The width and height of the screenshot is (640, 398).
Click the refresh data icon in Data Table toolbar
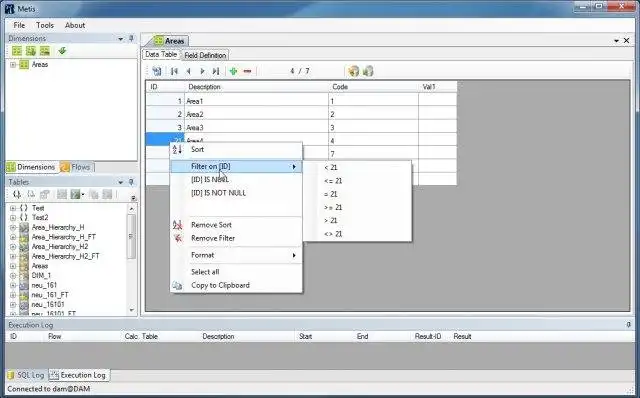point(157,71)
